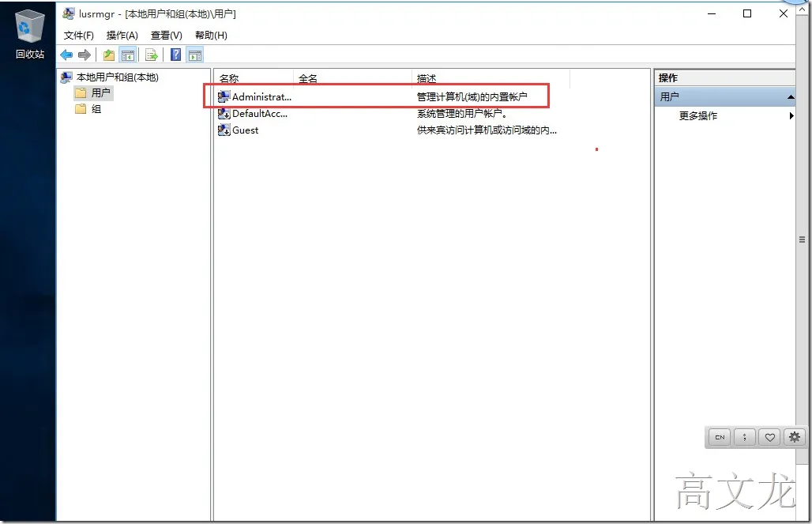Toggle Show/Hide Action Pane icon

(x=195, y=55)
